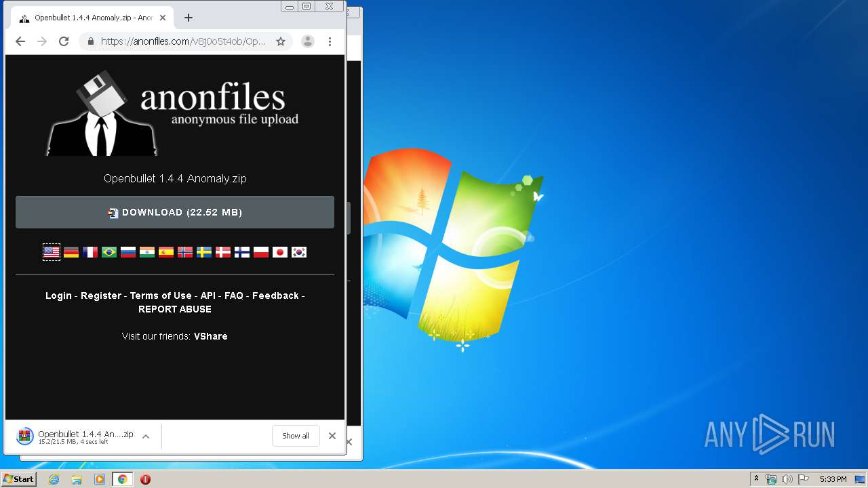The width and height of the screenshot is (868, 488).
Task: Select the Russian flag language
Action: [x=128, y=252]
